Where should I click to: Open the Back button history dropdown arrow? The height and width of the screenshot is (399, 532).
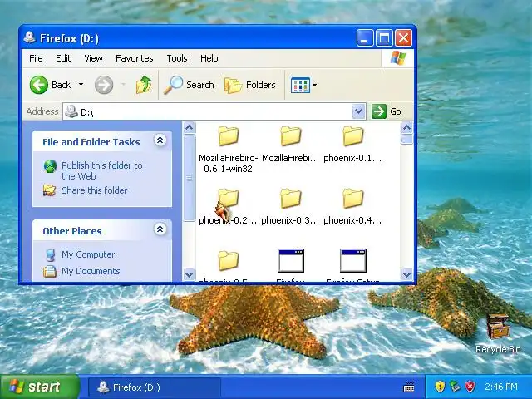tap(81, 85)
